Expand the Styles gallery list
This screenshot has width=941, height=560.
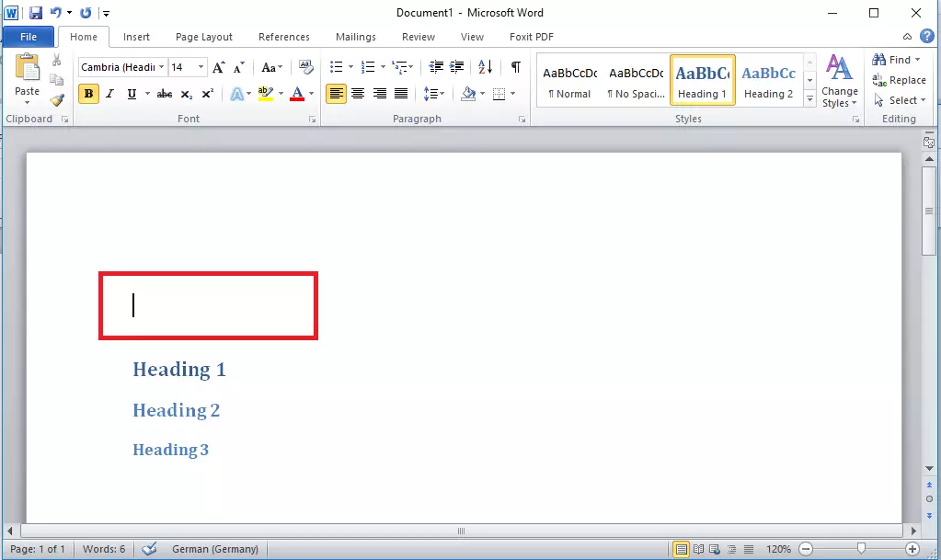coord(809,99)
